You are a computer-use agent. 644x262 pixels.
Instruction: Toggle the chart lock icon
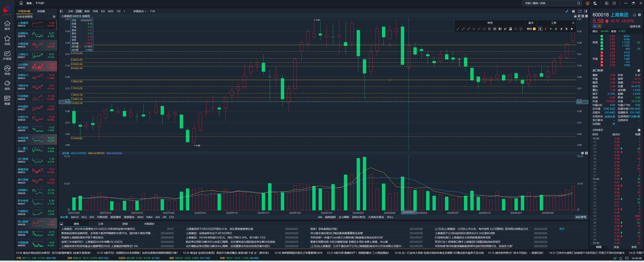[575, 16]
